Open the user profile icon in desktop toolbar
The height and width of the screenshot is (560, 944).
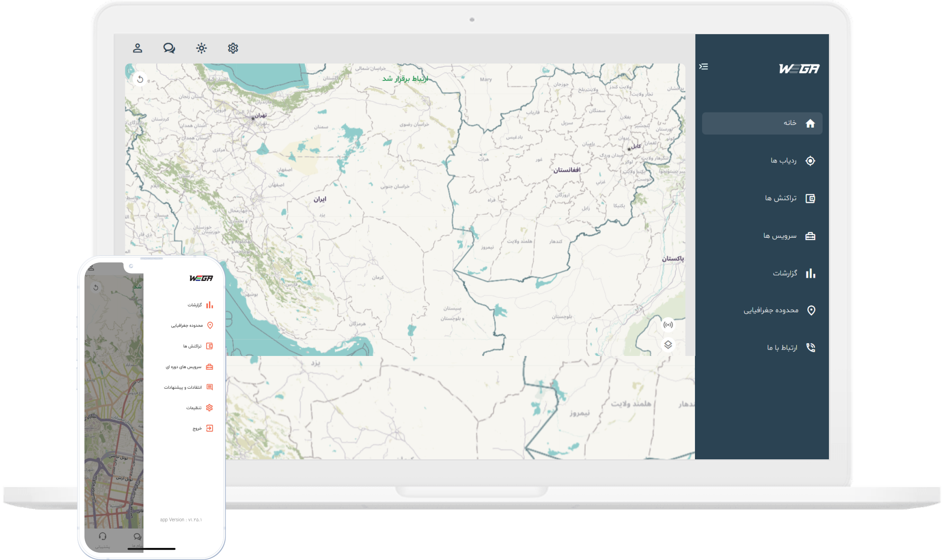coord(138,48)
